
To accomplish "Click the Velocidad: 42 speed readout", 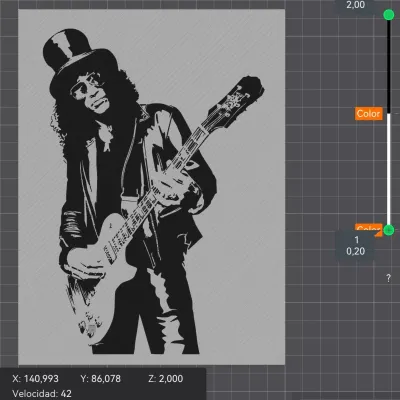I will (42, 394).
